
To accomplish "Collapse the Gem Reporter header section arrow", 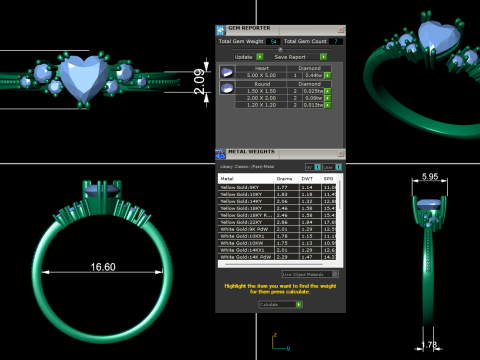I will coord(280,49).
